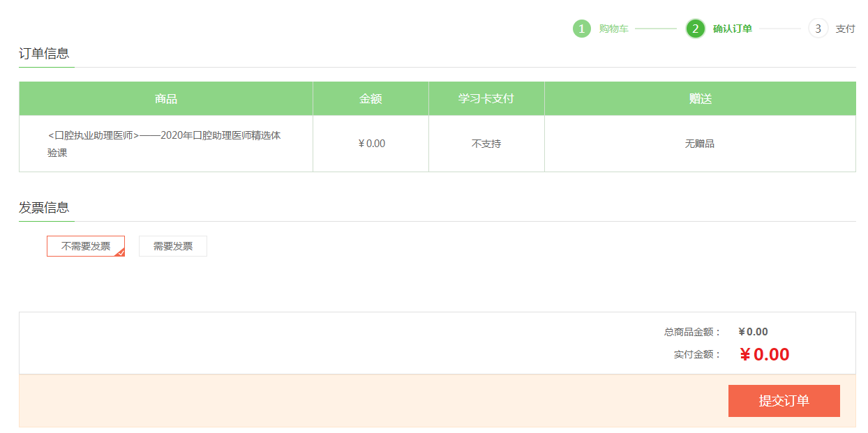Click the 订单信息 section heading

[44, 54]
